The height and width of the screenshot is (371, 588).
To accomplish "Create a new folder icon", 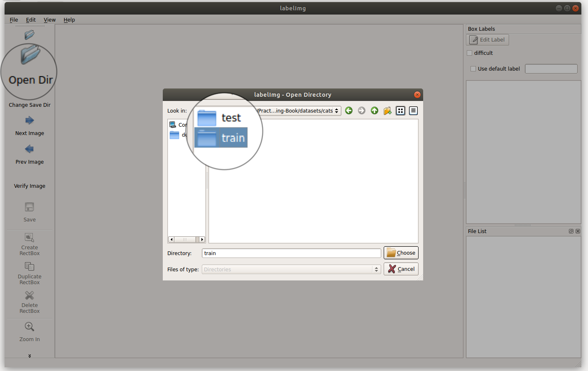I will [387, 111].
